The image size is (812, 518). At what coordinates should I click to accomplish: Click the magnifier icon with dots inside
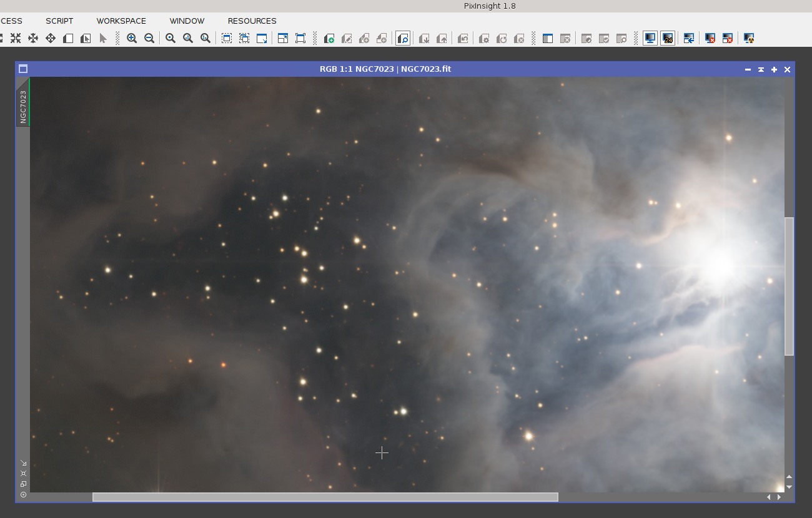tap(205, 38)
